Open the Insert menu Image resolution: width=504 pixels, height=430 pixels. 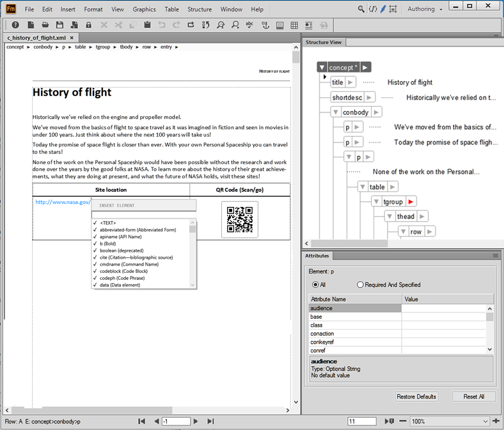click(x=68, y=10)
